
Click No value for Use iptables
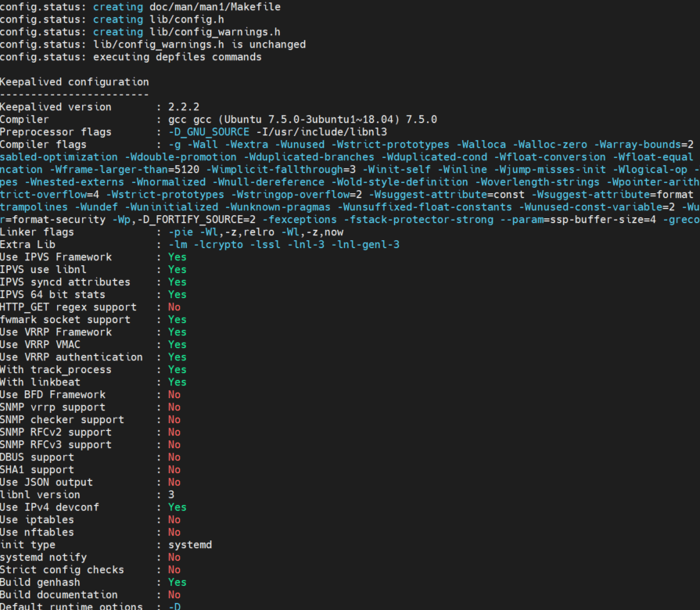[x=174, y=519]
